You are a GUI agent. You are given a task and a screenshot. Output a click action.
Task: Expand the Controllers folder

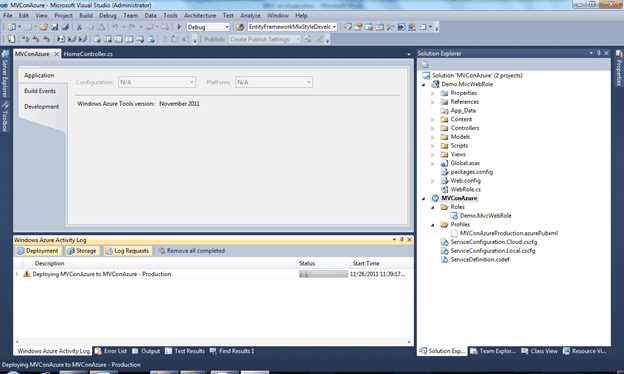[433, 128]
